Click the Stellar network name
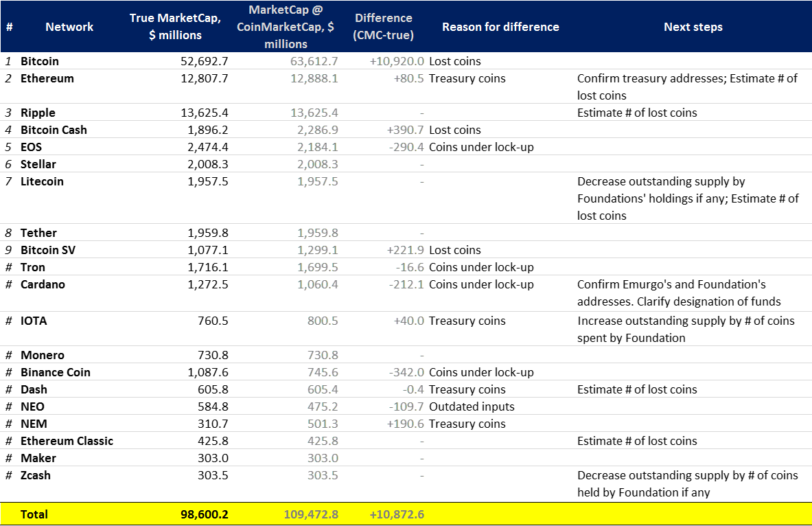Image resolution: width=812 pixels, height=526 pixels. point(38,163)
